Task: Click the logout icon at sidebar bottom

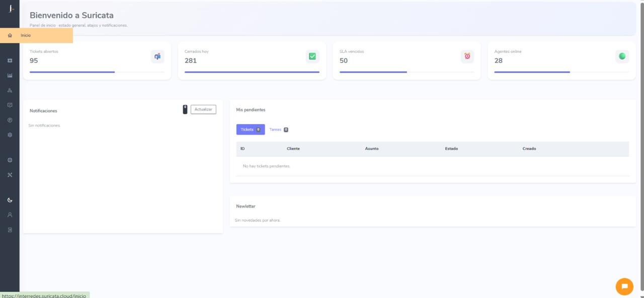Action: point(10,230)
